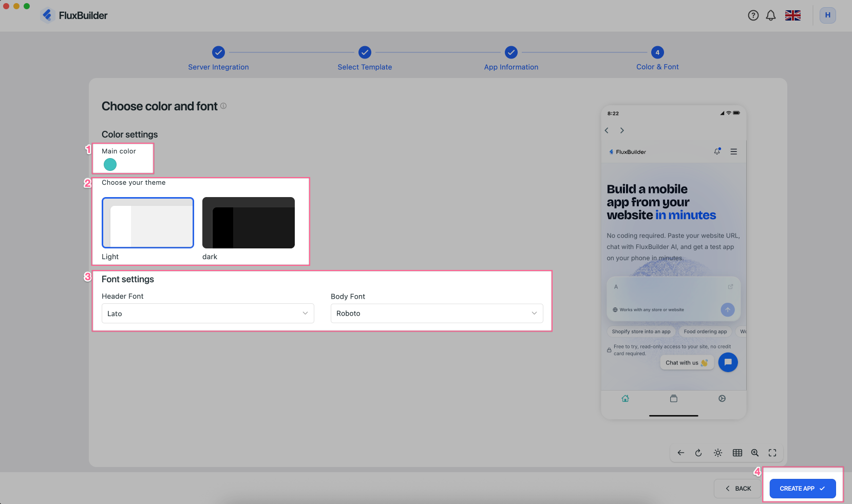Click the "Works with any store or website" text

pyautogui.click(x=652, y=310)
